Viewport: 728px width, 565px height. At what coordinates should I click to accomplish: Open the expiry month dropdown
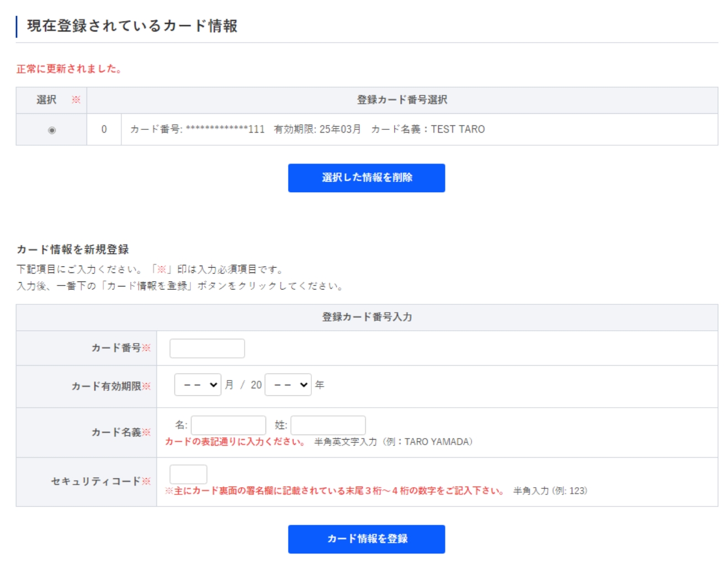coord(198,385)
